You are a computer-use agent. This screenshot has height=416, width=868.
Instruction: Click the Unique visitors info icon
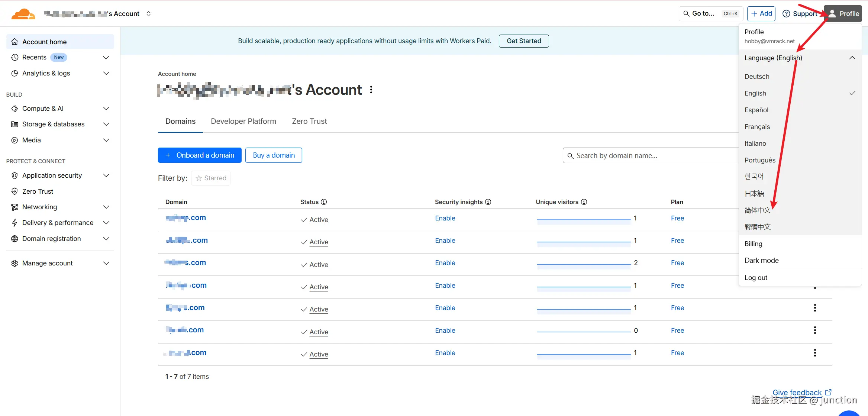[584, 202]
